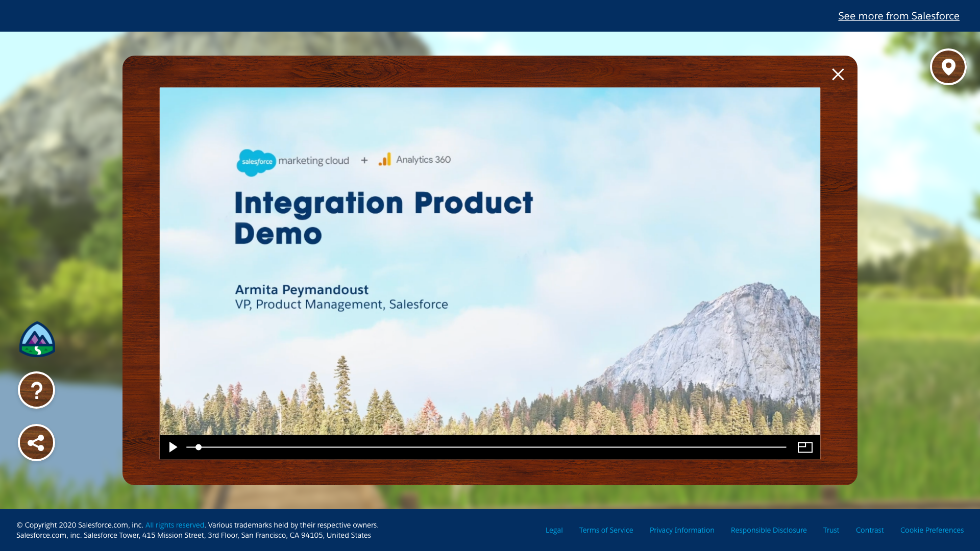Open the question mark help icon

click(x=36, y=390)
